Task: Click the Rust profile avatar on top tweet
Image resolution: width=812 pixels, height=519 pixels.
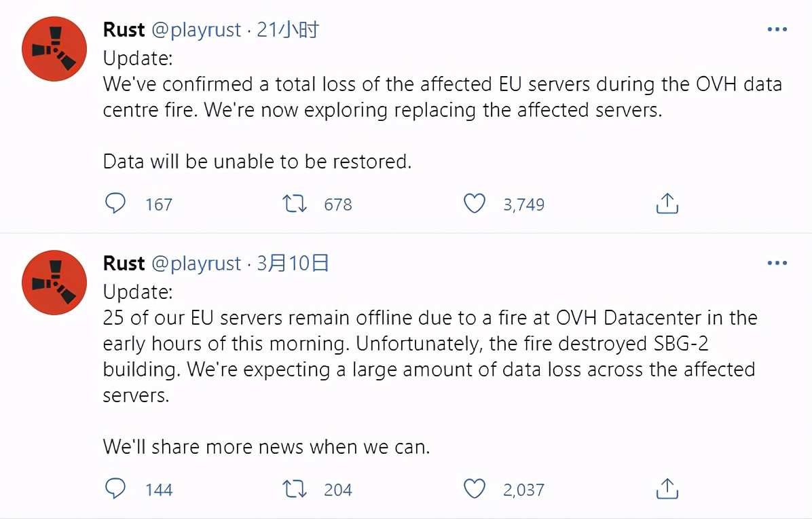Action: pyautogui.click(x=54, y=48)
